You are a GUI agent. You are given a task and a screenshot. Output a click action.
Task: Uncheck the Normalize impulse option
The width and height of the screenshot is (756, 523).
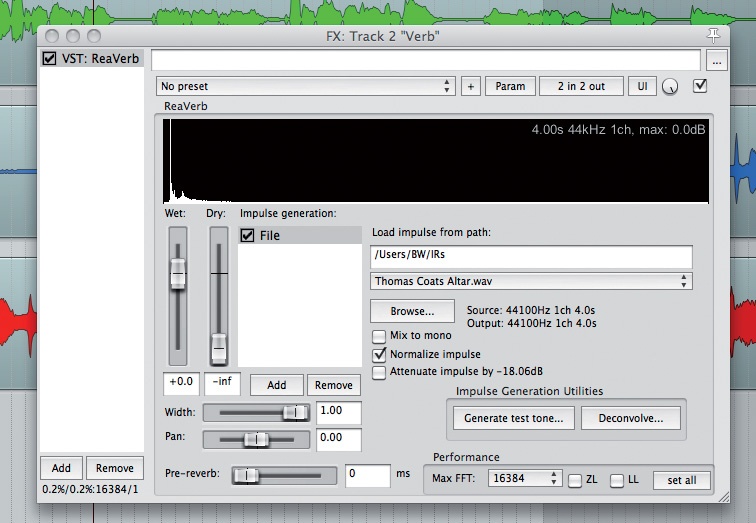click(379, 354)
